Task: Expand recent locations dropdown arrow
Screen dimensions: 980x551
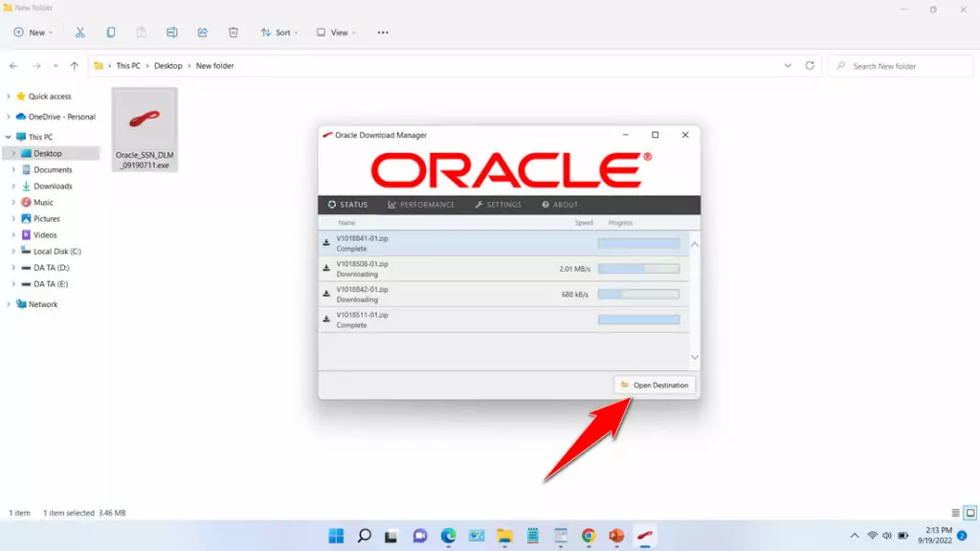Action: coord(56,66)
